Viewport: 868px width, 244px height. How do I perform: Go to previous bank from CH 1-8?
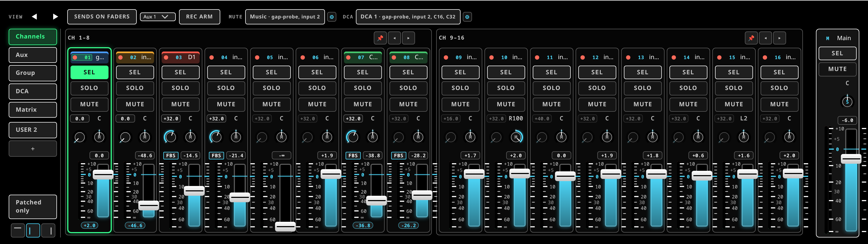pos(395,38)
